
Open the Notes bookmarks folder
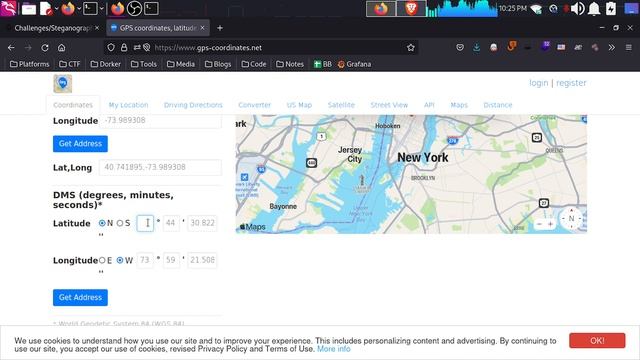coord(290,64)
